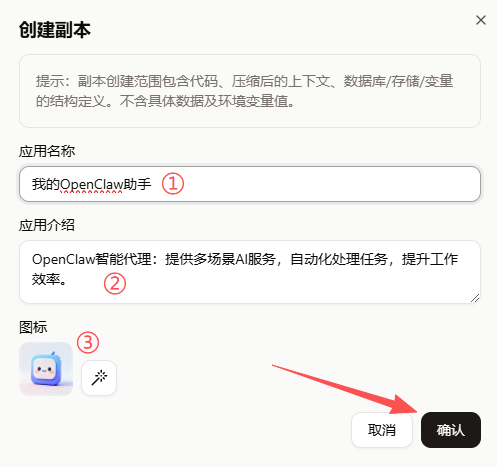Click the 应用介绍 field label

pos(47,225)
